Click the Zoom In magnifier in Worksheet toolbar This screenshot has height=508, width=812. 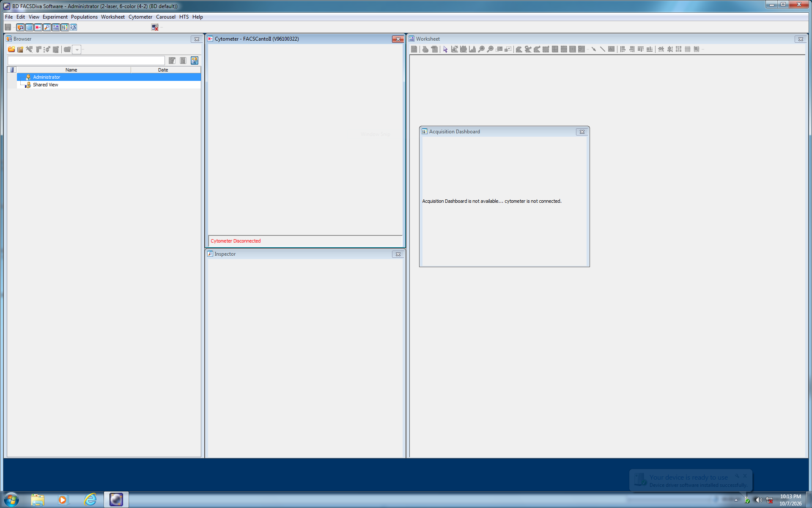point(481,50)
